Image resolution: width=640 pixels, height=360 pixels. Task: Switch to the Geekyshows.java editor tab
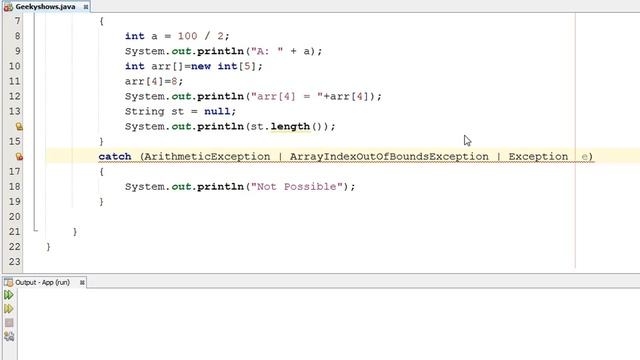click(x=45, y=7)
